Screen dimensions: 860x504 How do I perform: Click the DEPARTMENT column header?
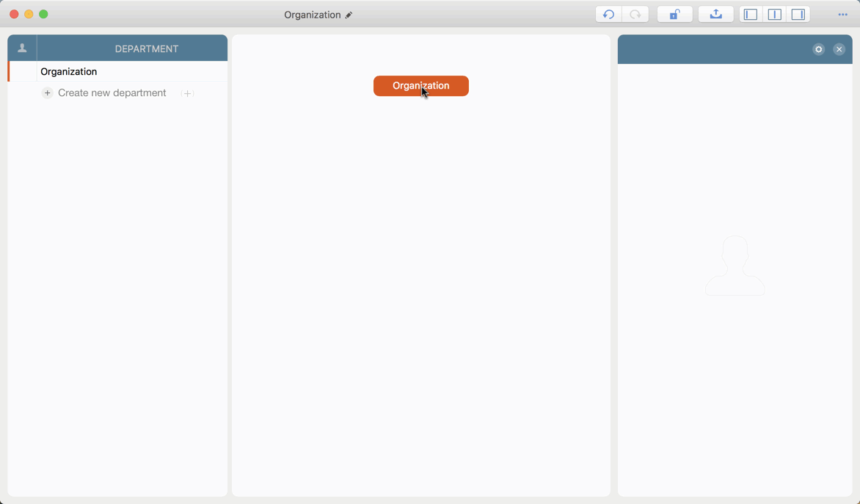147,49
